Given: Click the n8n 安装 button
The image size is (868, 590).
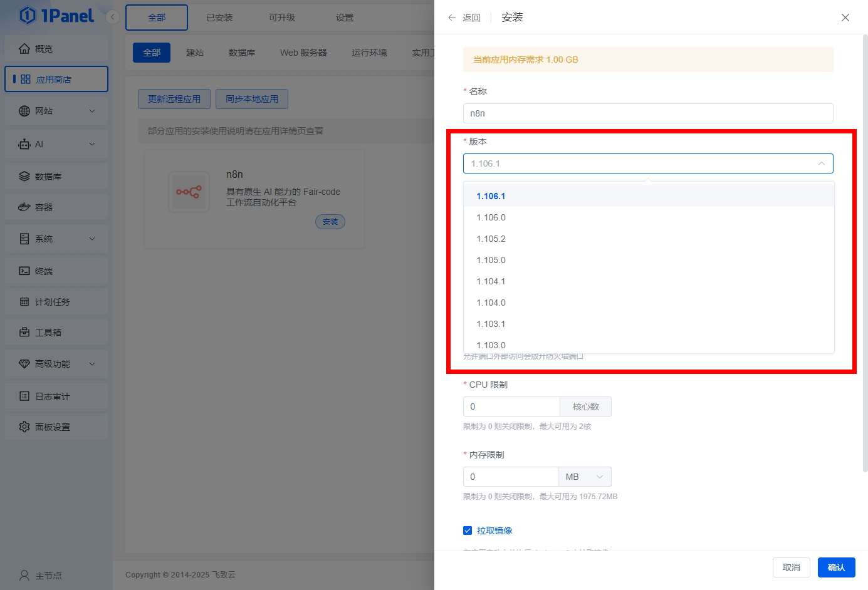Looking at the screenshot, I should (x=330, y=222).
